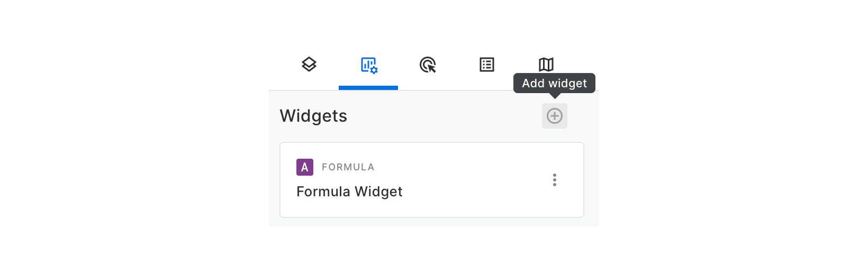Open the Legend list tab icon

point(487,65)
